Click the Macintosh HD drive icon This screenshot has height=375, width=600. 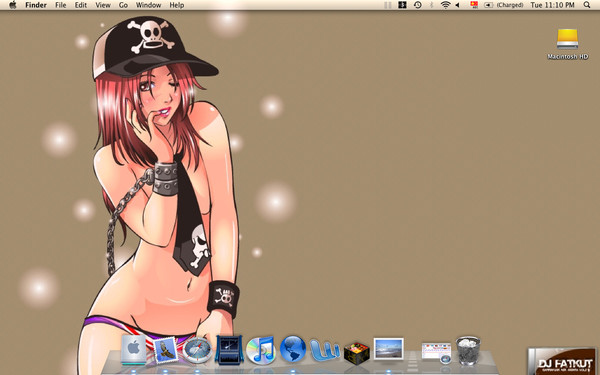coord(567,39)
